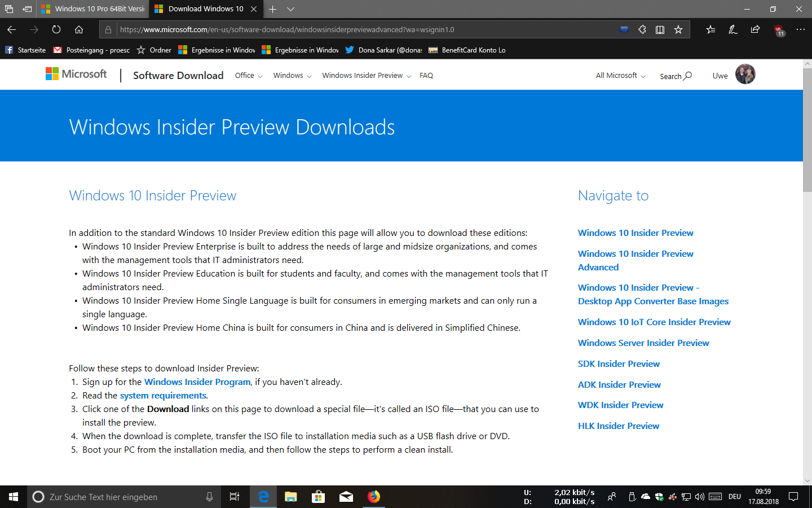This screenshot has height=508, width=812.
Task: Open HLK Insider Preview link
Action: click(619, 426)
